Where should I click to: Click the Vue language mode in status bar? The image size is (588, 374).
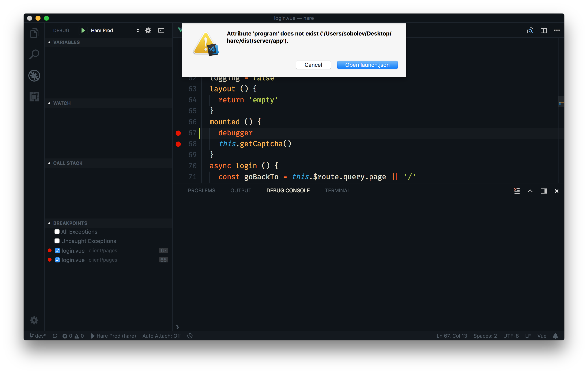pyautogui.click(x=542, y=336)
